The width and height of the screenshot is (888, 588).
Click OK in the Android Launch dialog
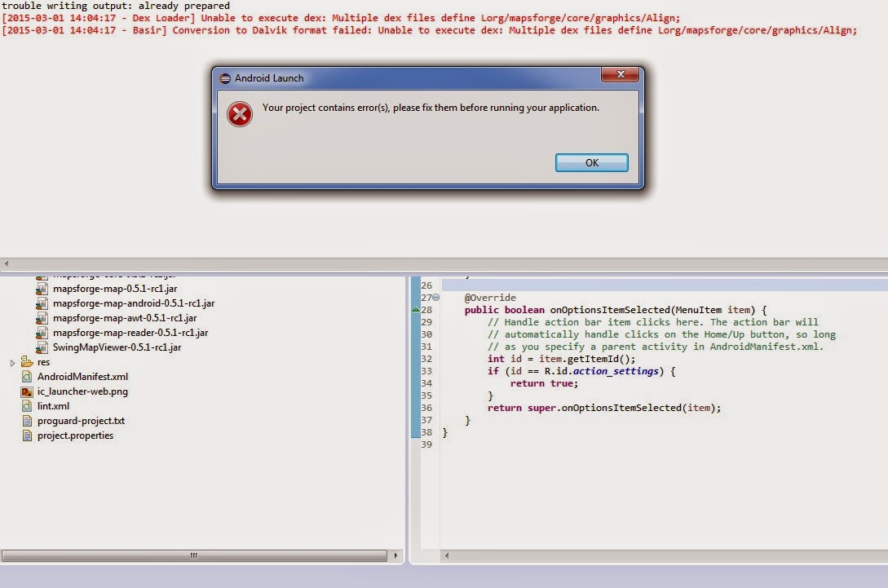(591, 162)
